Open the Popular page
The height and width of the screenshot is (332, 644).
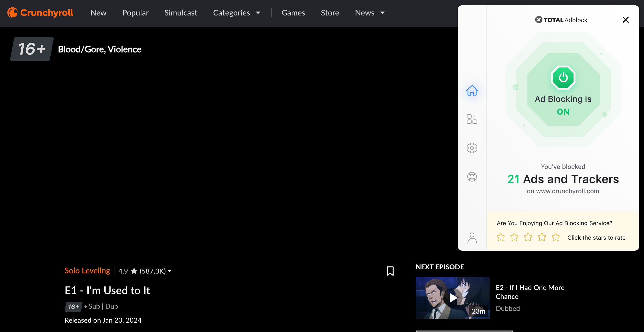[135, 13]
